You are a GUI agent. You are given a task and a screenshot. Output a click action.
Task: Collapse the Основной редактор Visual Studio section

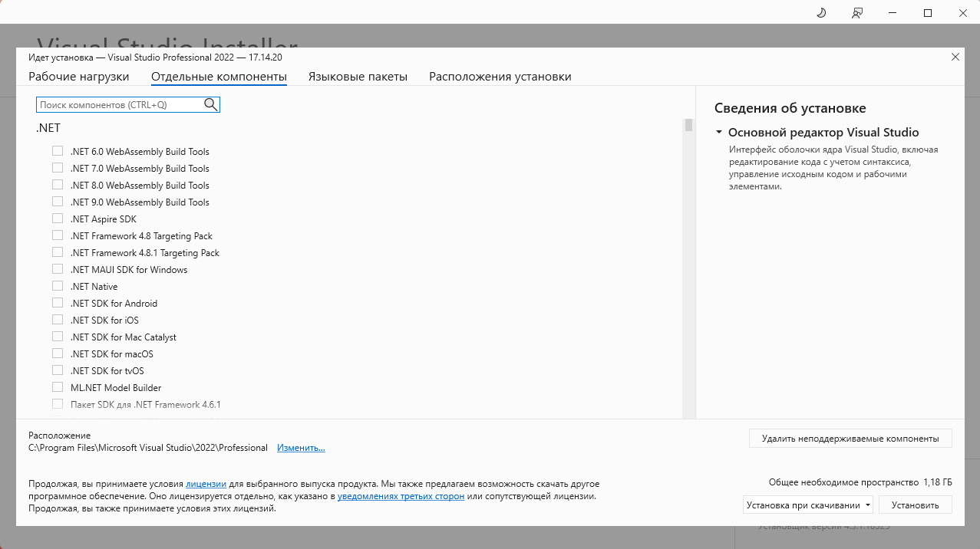719,132
